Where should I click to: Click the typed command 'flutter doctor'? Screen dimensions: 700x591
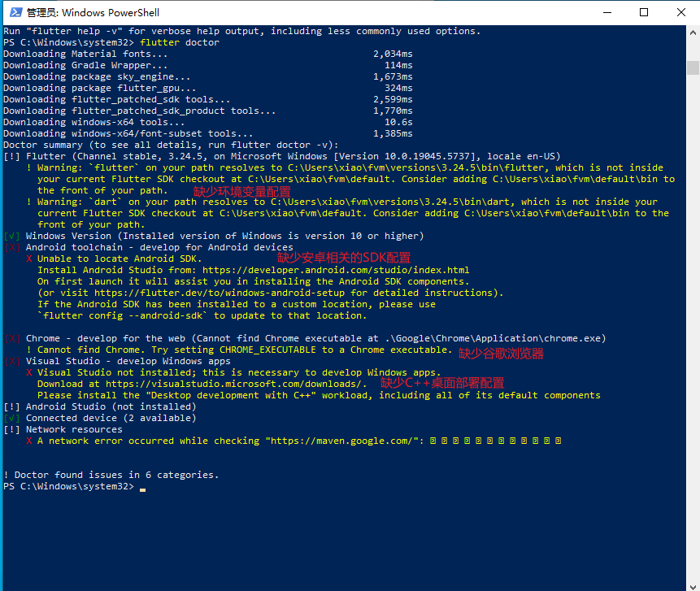[180, 42]
